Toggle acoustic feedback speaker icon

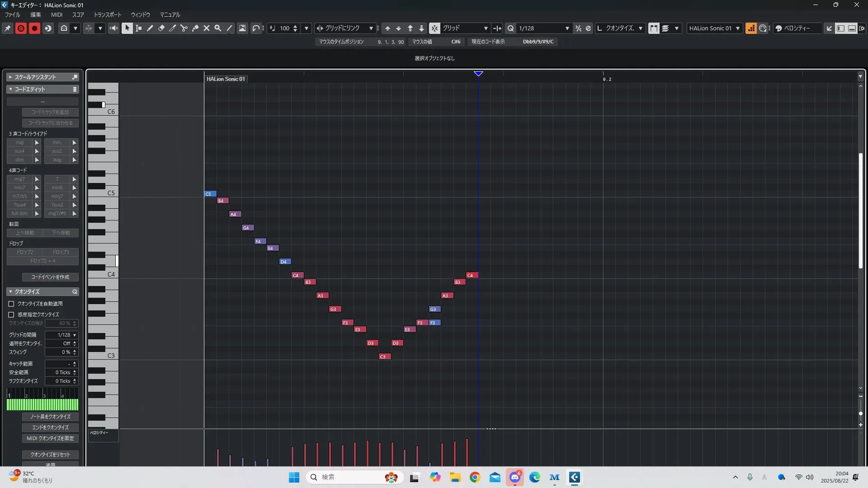pyautogui.click(x=114, y=28)
